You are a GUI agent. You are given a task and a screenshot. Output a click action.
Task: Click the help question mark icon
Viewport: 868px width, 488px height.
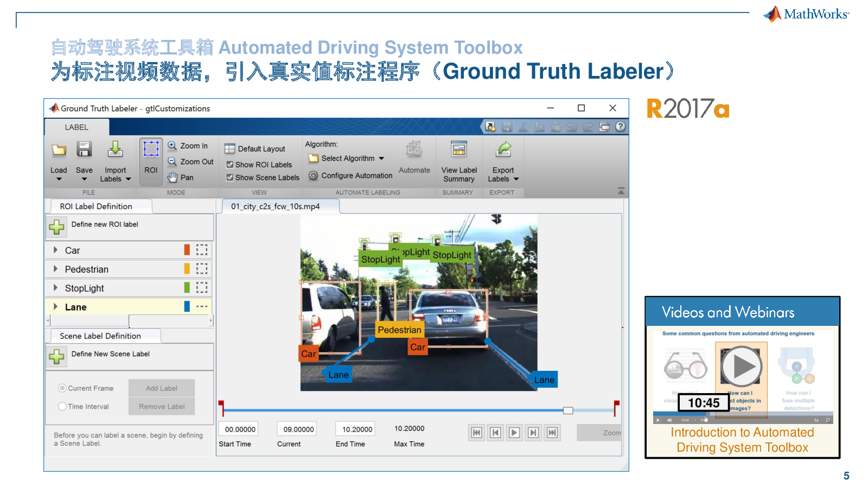coord(620,127)
